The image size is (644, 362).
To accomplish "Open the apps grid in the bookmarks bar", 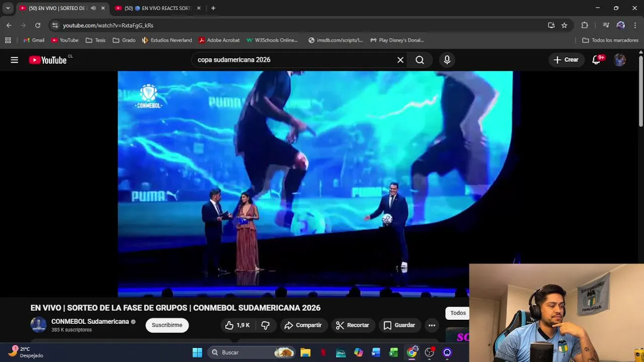I will point(8,40).
